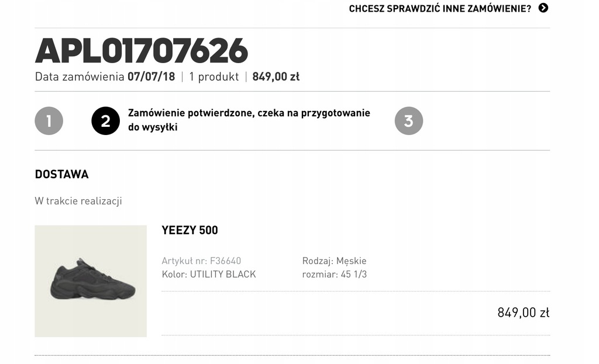Click the order date 07/07/18
The image size is (599, 364).
pyautogui.click(x=152, y=77)
